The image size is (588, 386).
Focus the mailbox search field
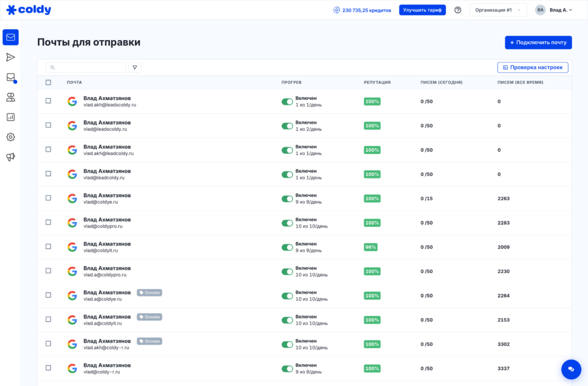(x=86, y=67)
